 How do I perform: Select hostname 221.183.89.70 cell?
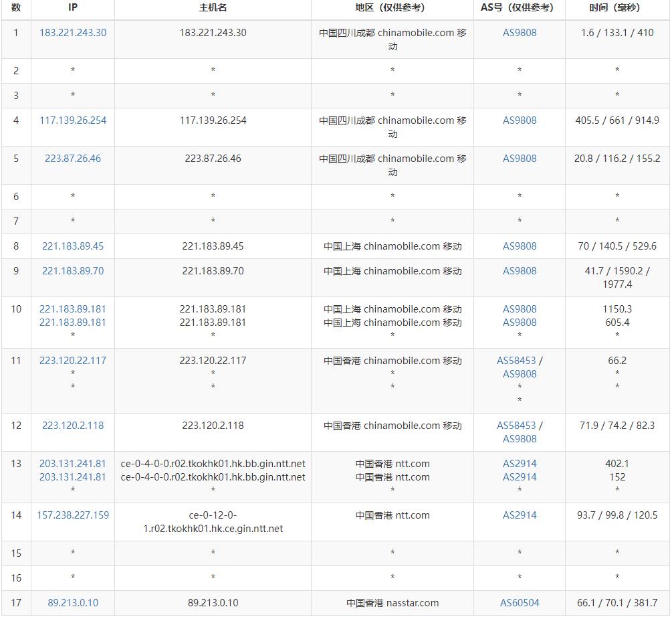click(x=213, y=271)
